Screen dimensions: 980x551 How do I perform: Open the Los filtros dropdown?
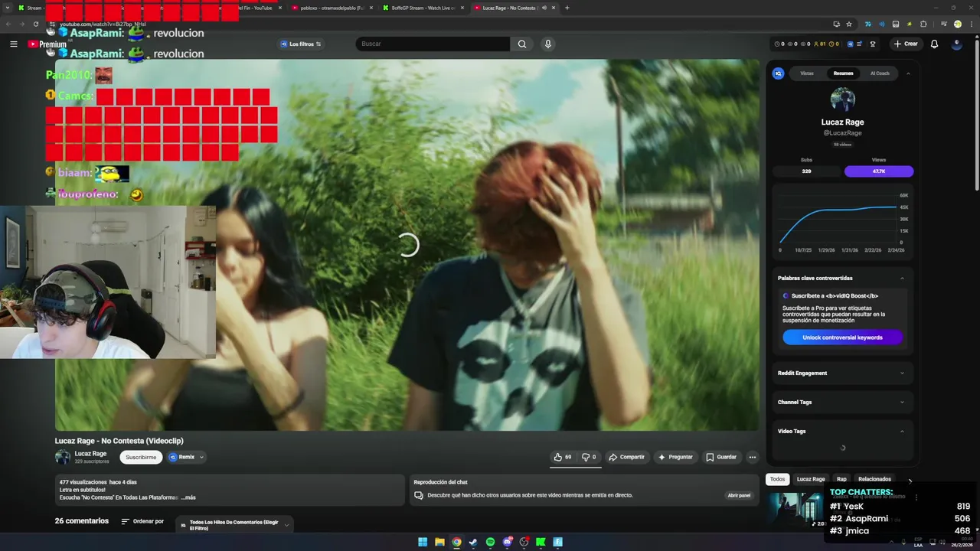coord(301,44)
